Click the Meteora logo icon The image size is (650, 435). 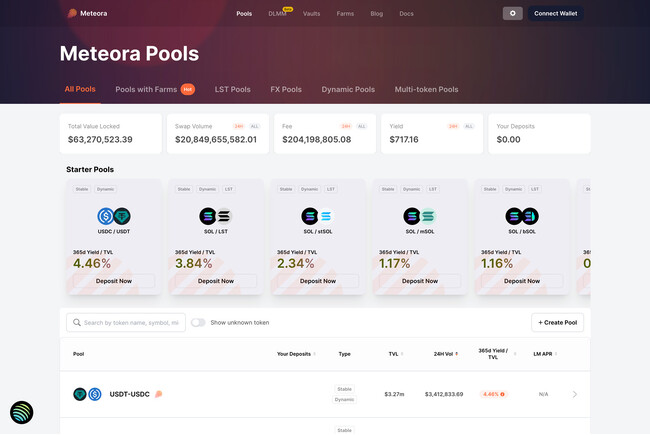point(71,14)
